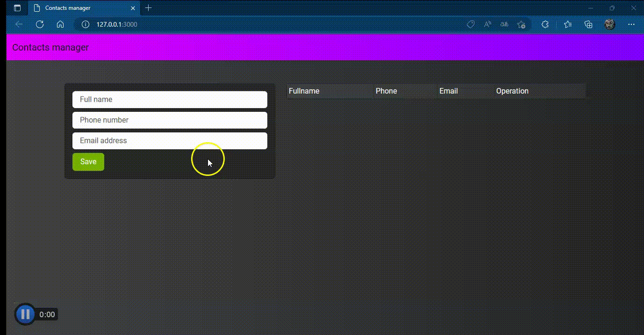Reload the page with the refresh icon
This screenshot has width=644, height=335.
coord(40,24)
